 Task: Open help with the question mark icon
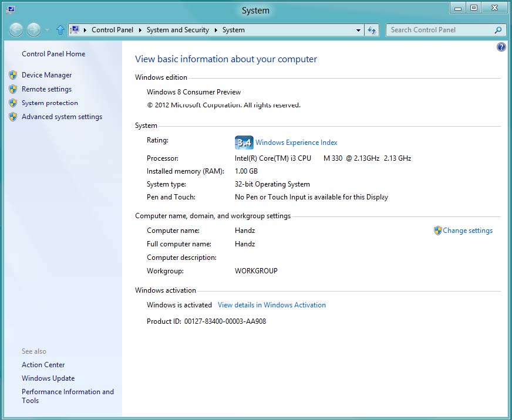point(501,47)
